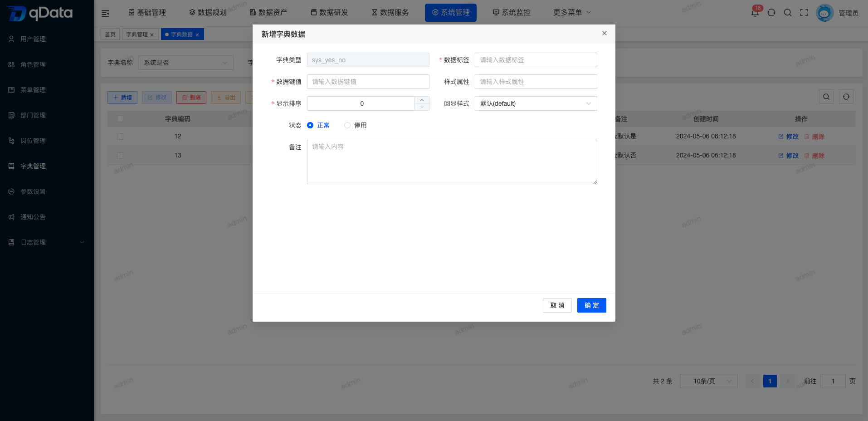Open 角色管理 in the sidebar

(47, 64)
